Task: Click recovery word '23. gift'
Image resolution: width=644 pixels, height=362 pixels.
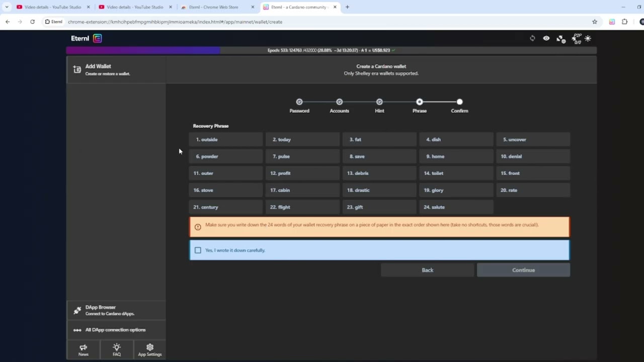Action: [379, 207]
